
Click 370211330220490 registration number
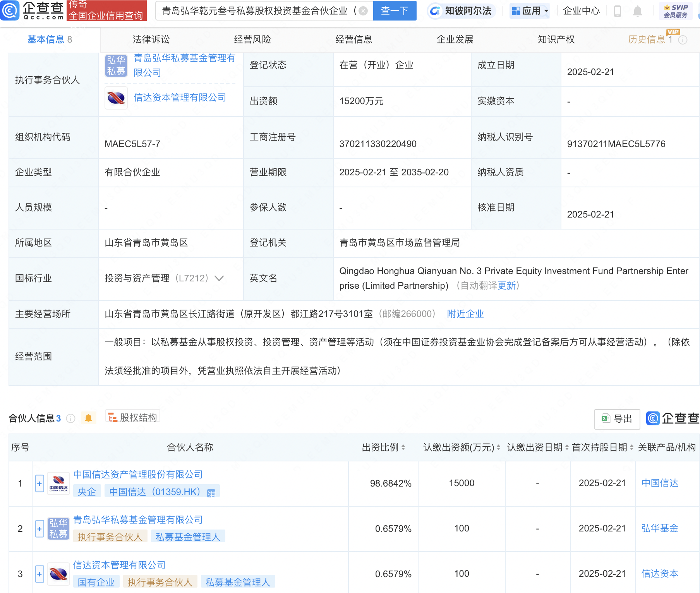[x=378, y=144]
